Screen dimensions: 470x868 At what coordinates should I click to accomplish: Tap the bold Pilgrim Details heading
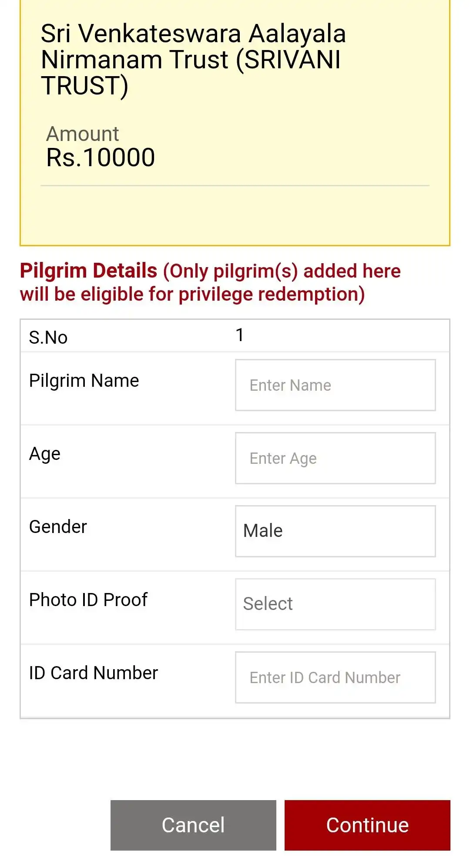click(89, 271)
